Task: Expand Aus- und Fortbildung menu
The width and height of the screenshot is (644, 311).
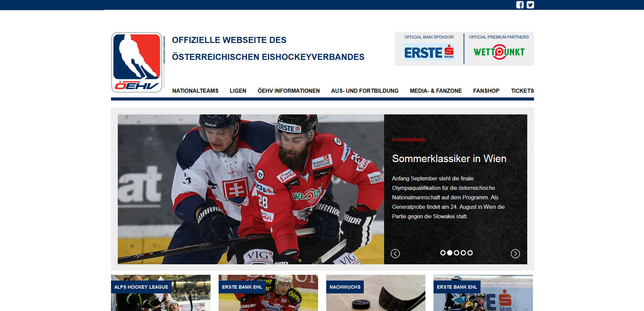Action: (365, 91)
